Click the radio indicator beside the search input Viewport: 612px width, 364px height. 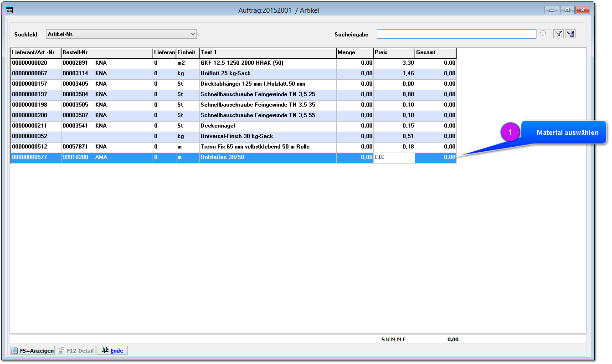coord(543,33)
